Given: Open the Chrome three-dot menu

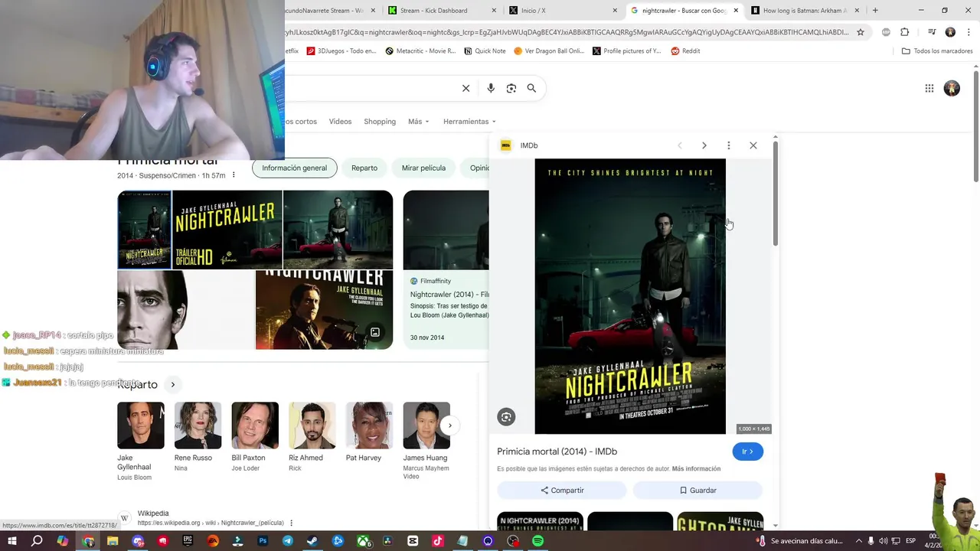Looking at the screenshot, I should pos(968,32).
